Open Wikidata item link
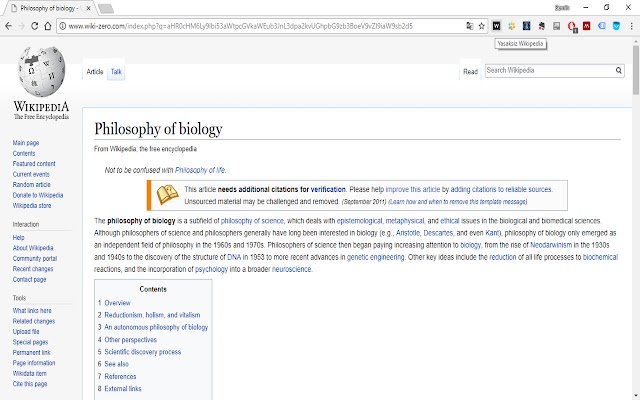 pyautogui.click(x=29, y=373)
